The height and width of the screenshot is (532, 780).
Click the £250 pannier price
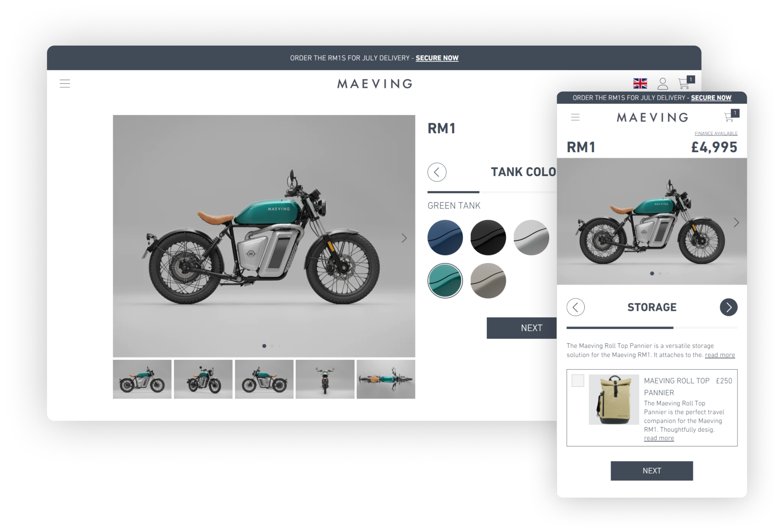coord(724,381)
